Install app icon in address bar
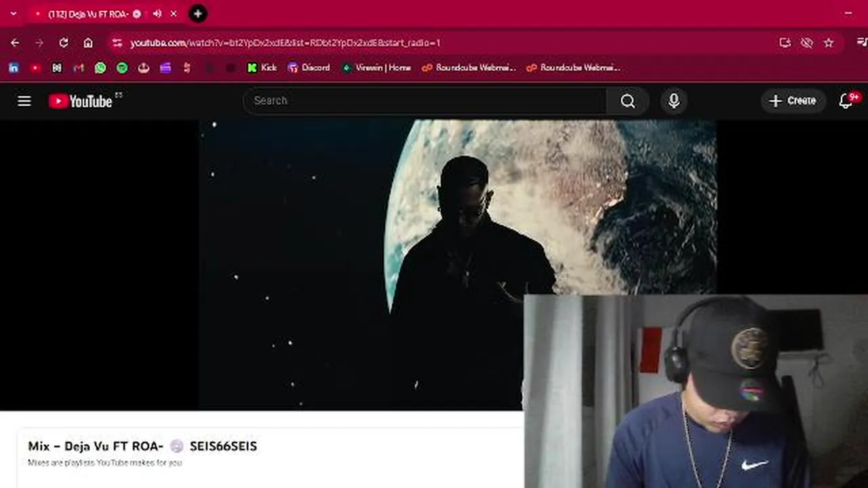The height and width of the screenshot is (488, 868). 785,43
